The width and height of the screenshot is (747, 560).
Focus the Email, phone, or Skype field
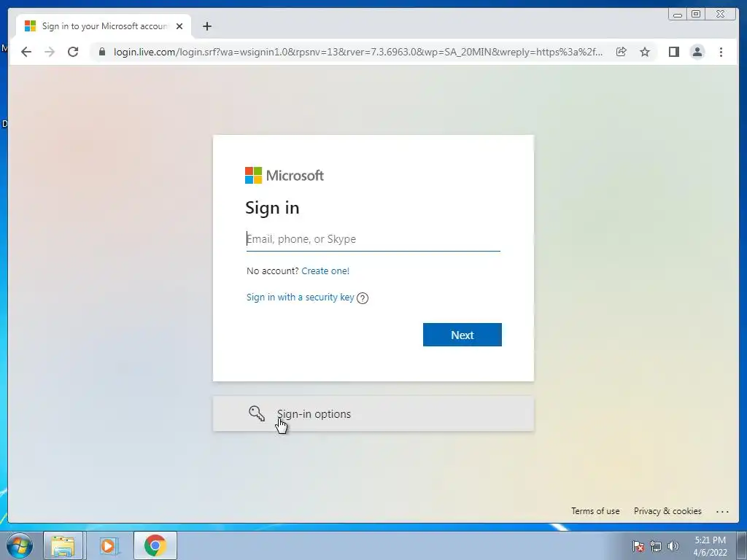tap(373, 239)
